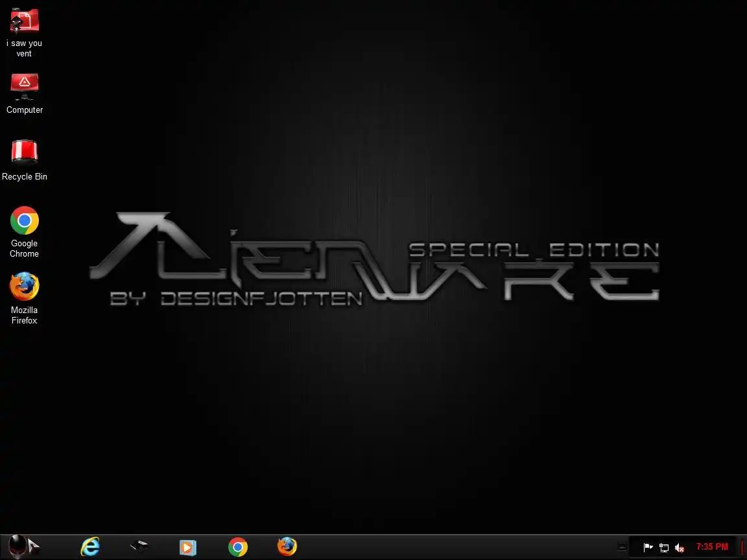Click the Show Desktop strip
Screen dimensions: 747x560
pyautogui.click(x=742, y=547)
